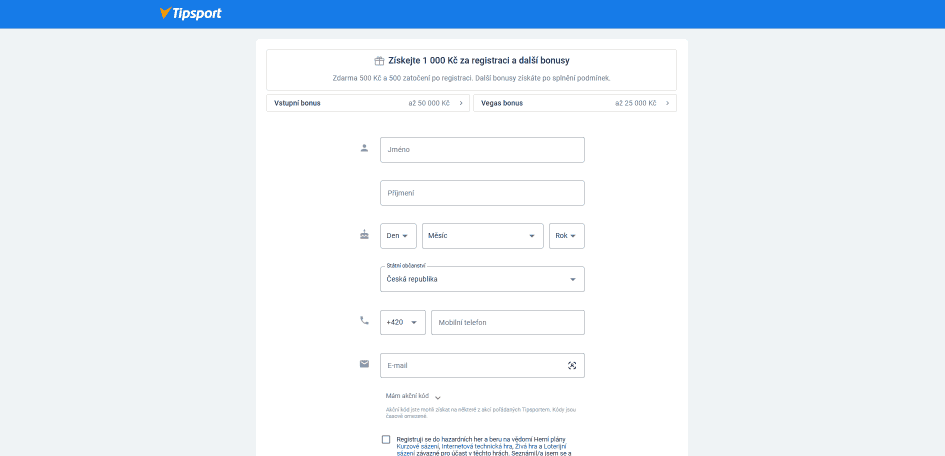
Task: Focus the Mobilní telefon input field
Action: [x=508, y=323]
